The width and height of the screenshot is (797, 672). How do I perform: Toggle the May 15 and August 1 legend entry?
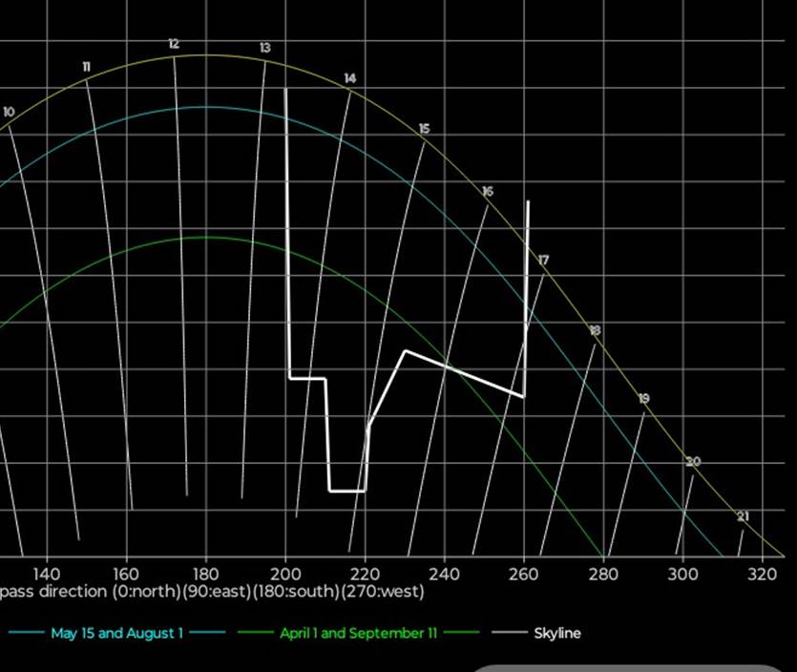tap(115, 633)
